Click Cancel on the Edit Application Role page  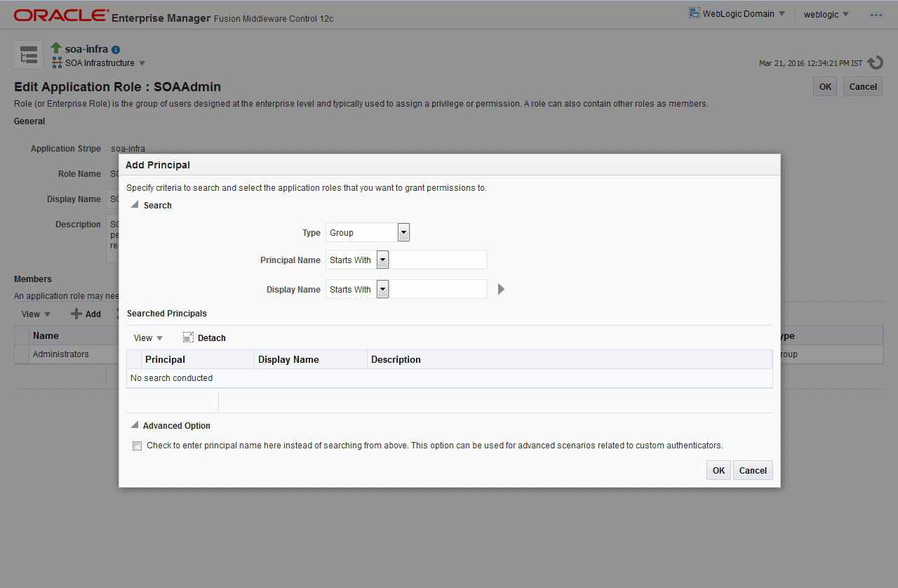pyautogui.click(x=863, y=86)
